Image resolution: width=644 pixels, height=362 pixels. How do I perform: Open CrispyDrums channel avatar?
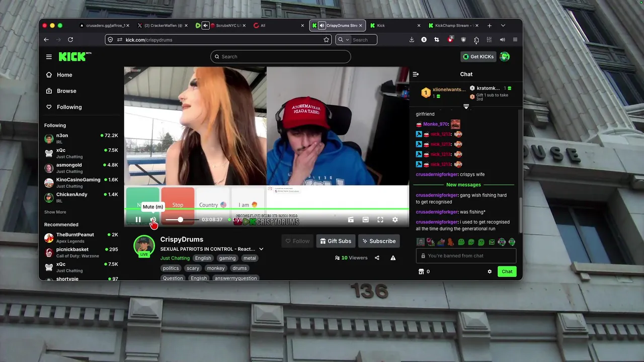(x=144, y=245)
